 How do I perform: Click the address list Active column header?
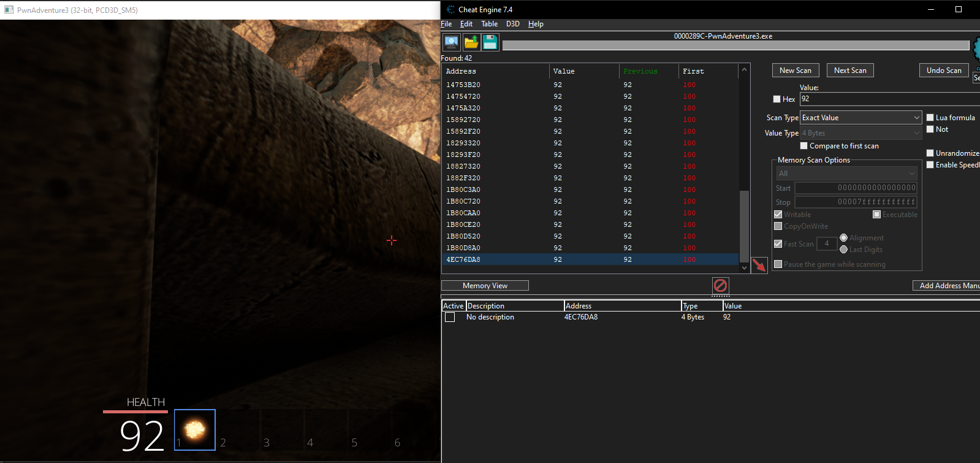454,306
